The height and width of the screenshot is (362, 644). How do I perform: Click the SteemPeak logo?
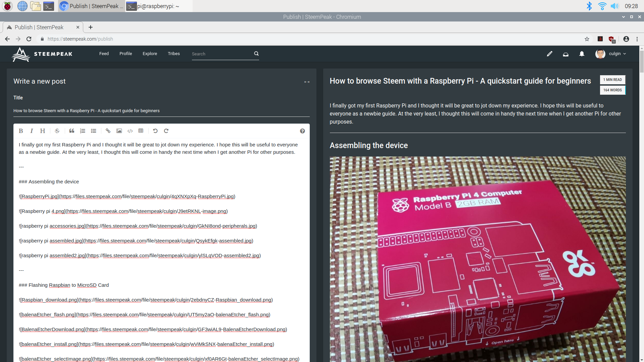(42, 54)
